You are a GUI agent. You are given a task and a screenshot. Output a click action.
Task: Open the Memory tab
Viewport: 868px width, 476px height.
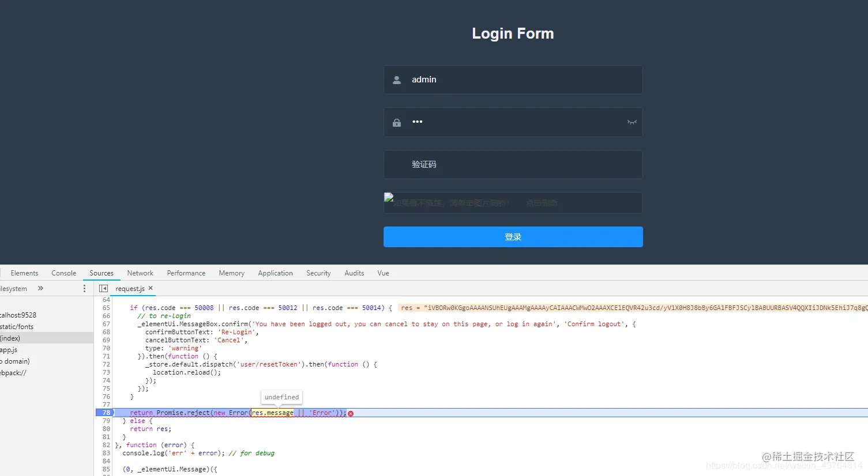[232, 273]
